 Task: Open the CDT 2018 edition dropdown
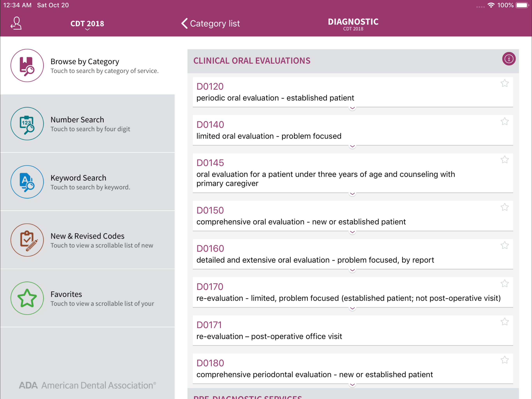tap(87, 24)
